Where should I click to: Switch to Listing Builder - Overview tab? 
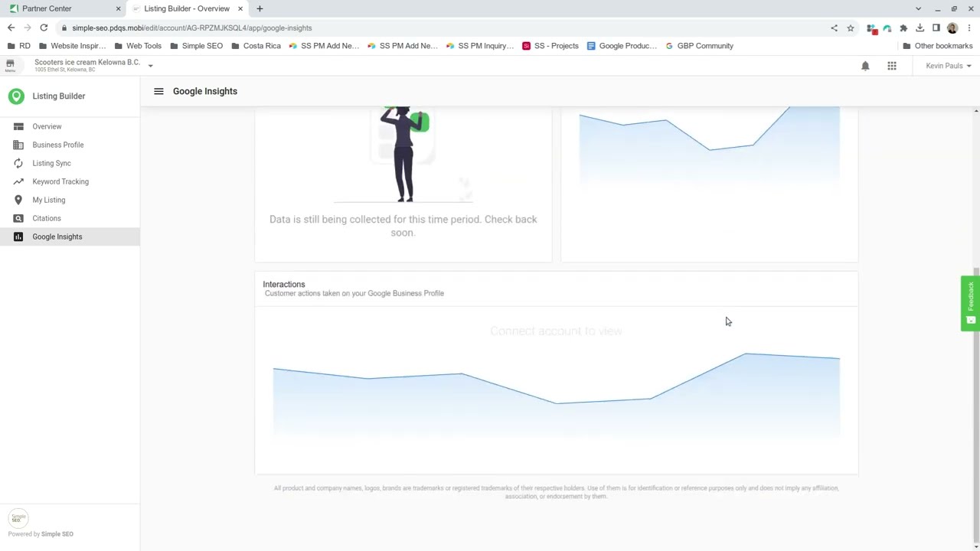[x=187, y=8]
